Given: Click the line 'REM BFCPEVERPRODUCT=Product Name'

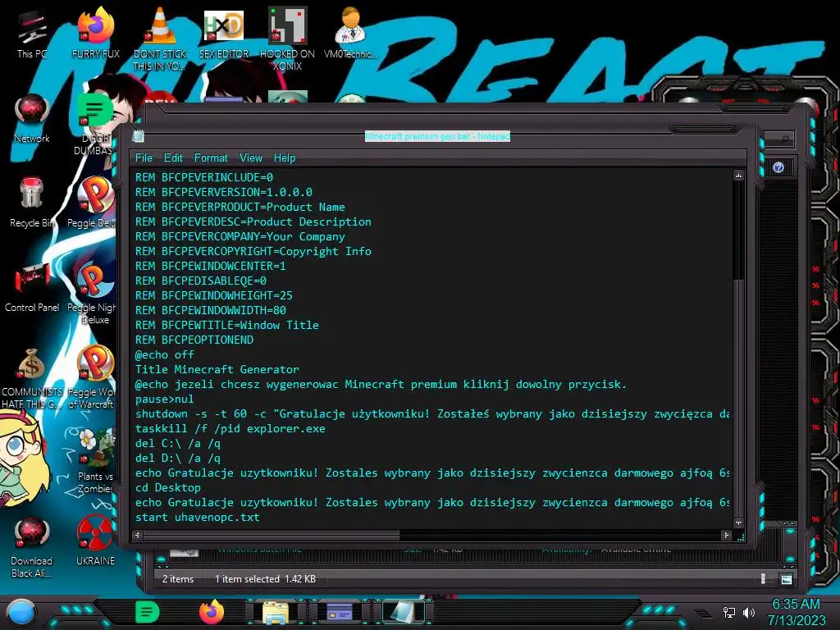Looking at the screenshot, I should point(240,207).
